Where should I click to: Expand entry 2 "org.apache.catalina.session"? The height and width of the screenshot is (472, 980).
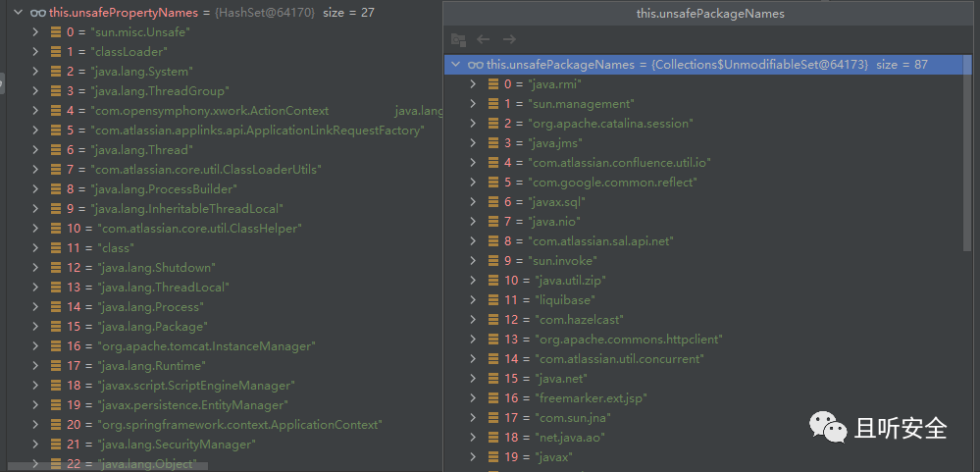click(473, 124)
